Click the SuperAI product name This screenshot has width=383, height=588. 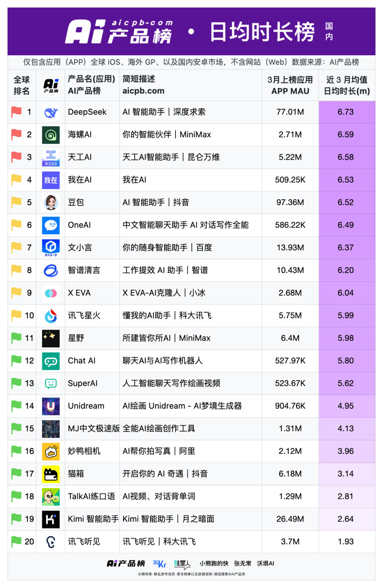pos(83,383)
